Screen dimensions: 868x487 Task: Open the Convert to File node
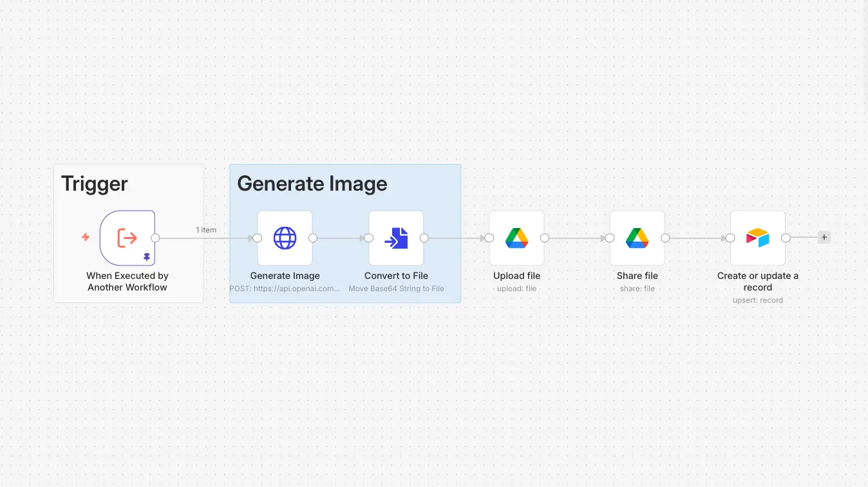pyautogui.click(x=396, y=238)
